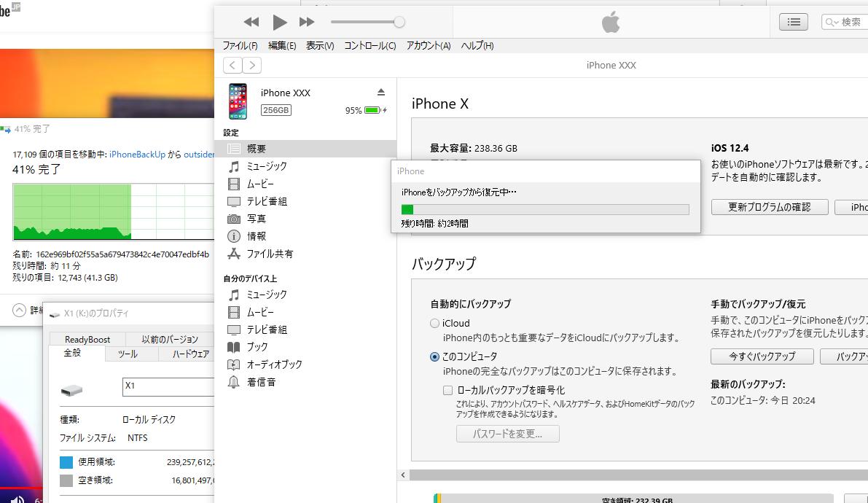This screenshot has height=503, width=868.
Task: Collapse details chevron in the copy dialog
Action: (20, 311)
